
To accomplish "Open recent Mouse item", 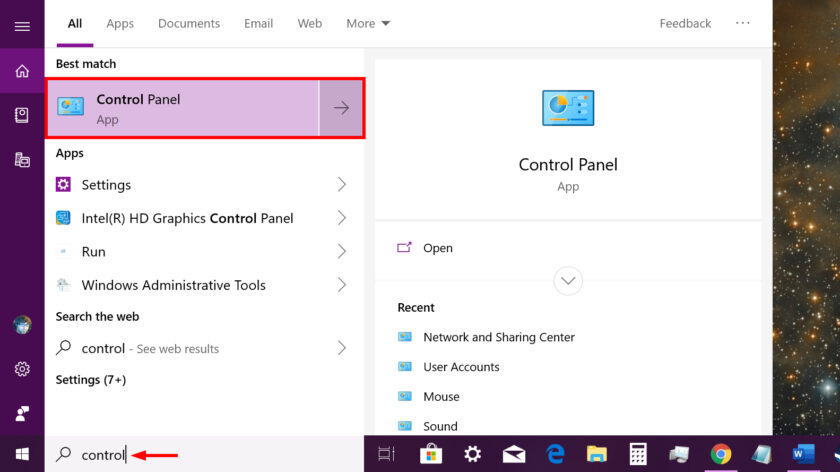I will pos(441,396).
